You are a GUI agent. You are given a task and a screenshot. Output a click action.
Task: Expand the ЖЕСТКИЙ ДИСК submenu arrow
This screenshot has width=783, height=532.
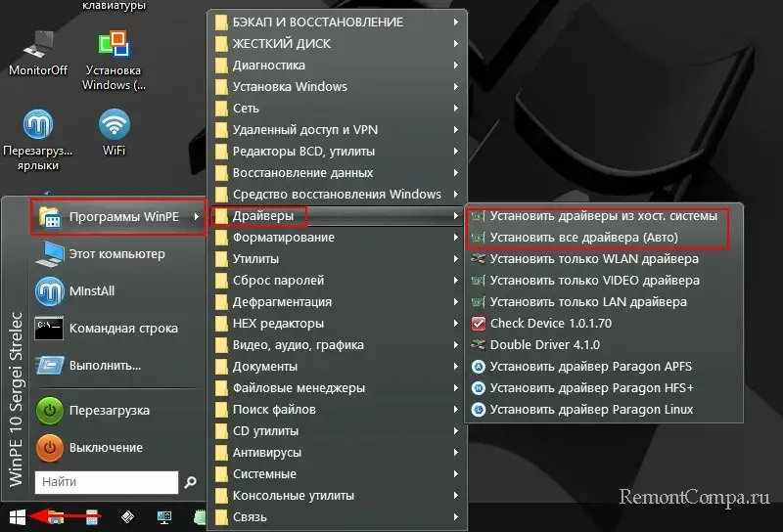point(456,43)
